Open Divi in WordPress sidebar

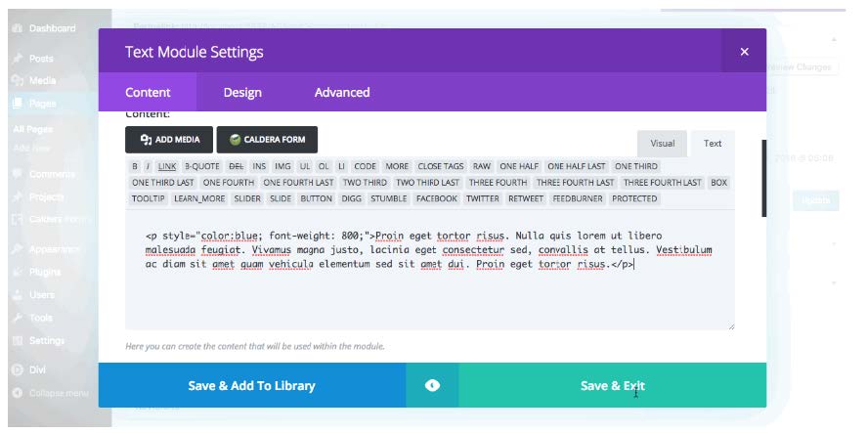[37, 369]
